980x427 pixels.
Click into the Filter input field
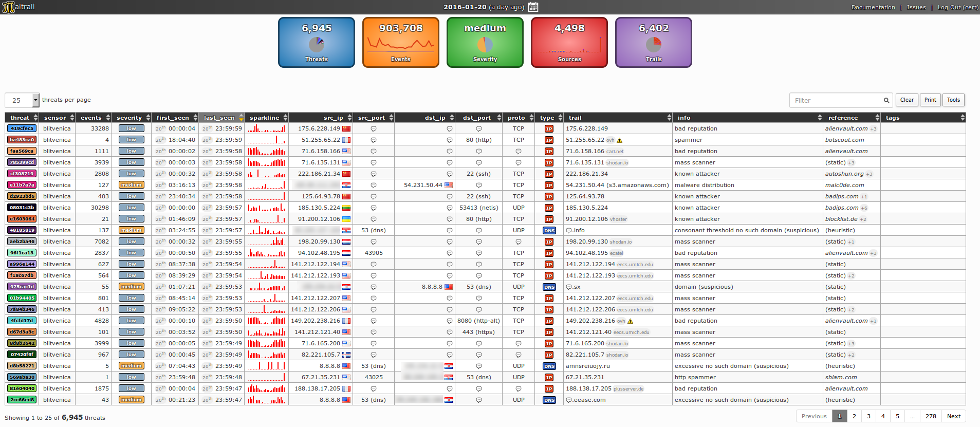tap(836, 101)
